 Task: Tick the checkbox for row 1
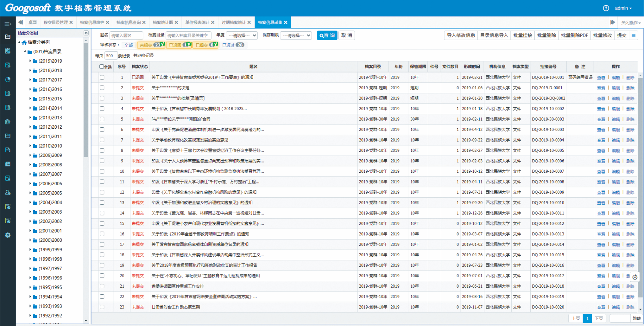pos(102,77)
